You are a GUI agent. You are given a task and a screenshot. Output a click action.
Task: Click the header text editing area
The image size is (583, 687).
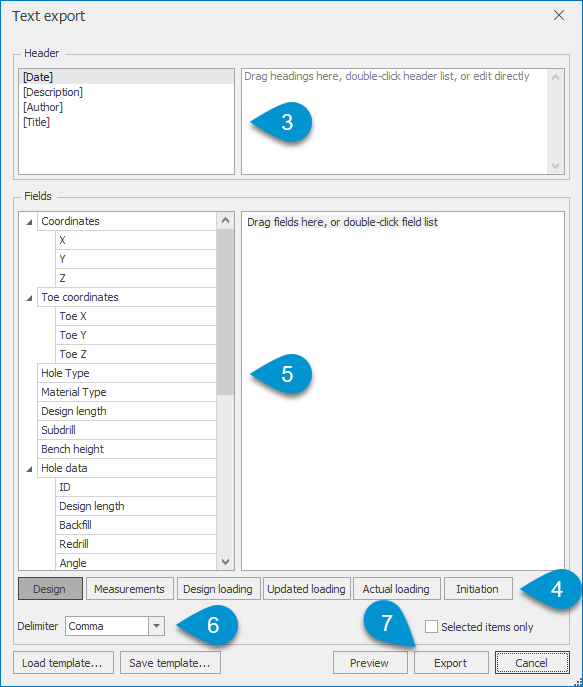[394, 121]
